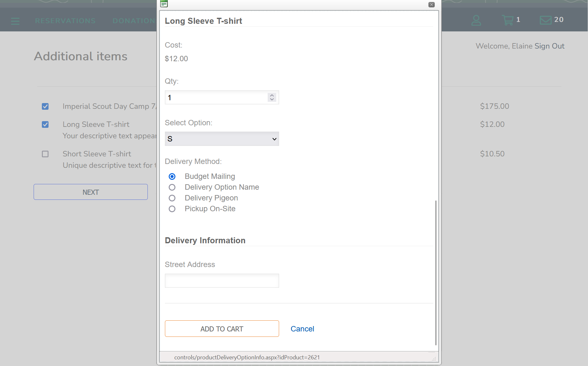This screenshot has height=366, width=588.
Task: Uncheck the Imperial Scout Day Camp checkbox
Action: (x=45, y=106)
